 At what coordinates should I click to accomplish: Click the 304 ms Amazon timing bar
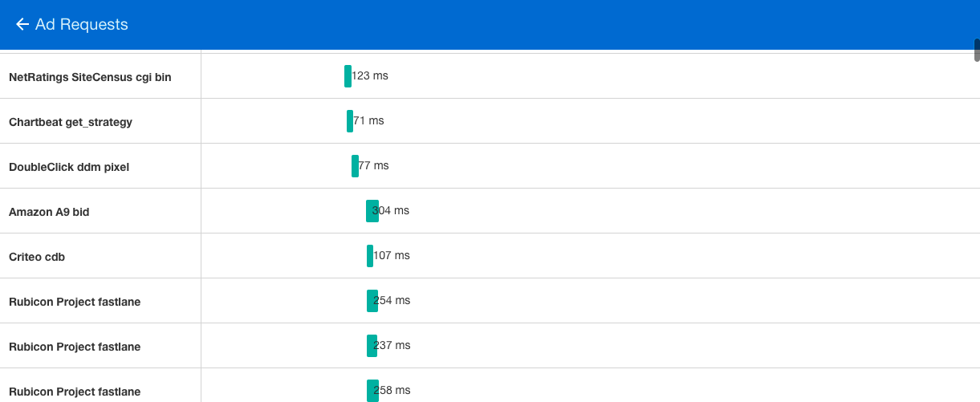coord(372,211)
